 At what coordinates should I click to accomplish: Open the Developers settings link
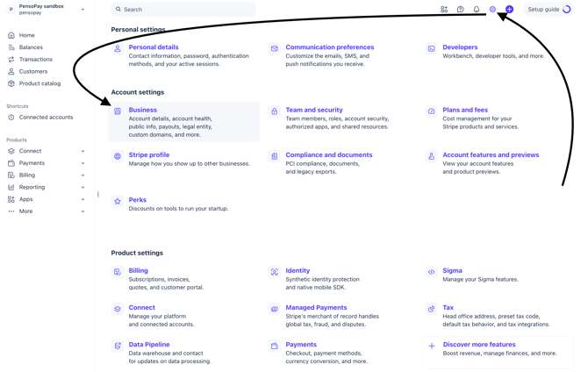click(460, 47)
